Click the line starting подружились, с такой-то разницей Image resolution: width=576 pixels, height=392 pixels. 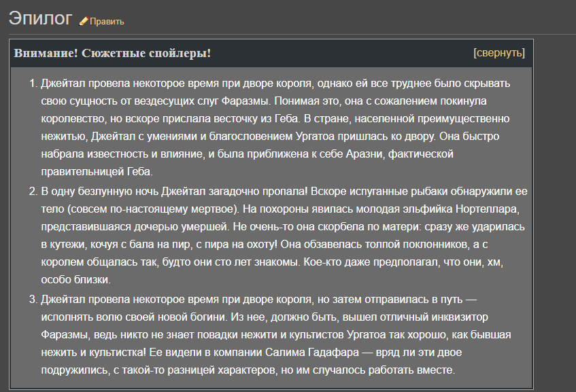point(248,370)
